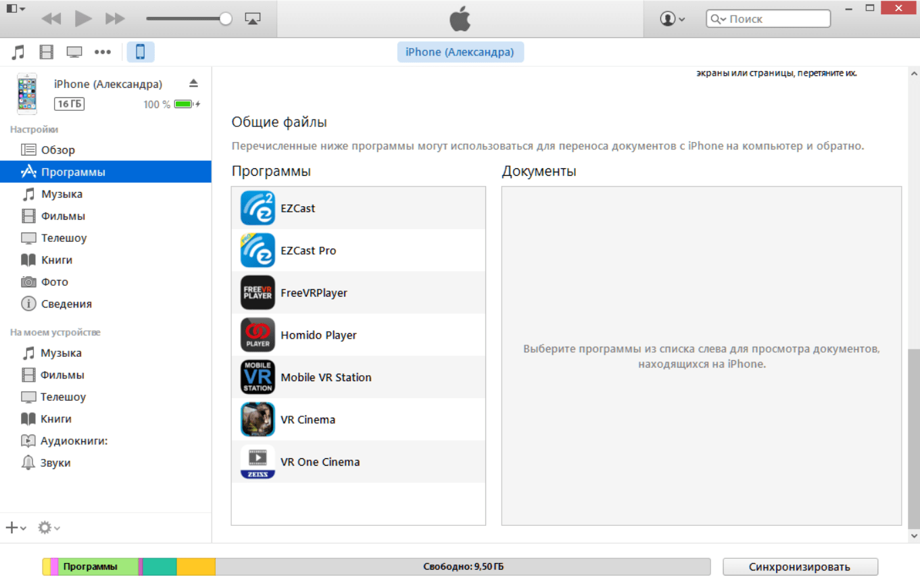Open Книги under Настройки
920x588 pixels.
[x=105, y=260]
